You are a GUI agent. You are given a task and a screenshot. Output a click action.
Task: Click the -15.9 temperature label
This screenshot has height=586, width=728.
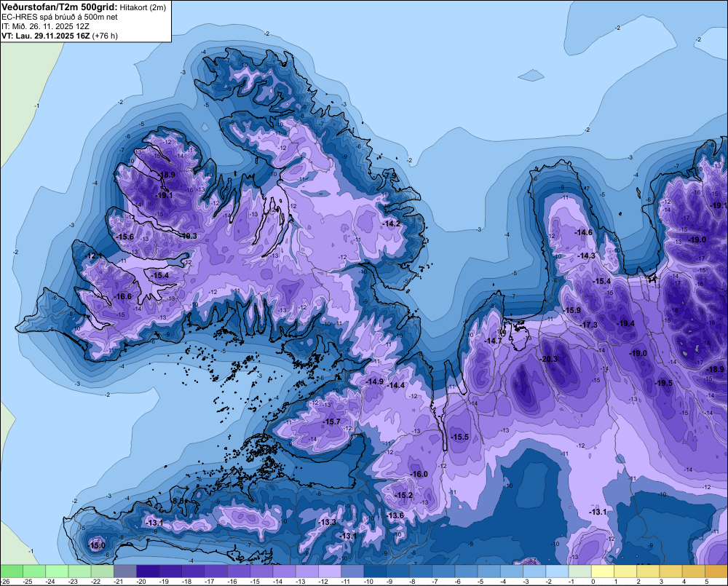tap(572, 310)
